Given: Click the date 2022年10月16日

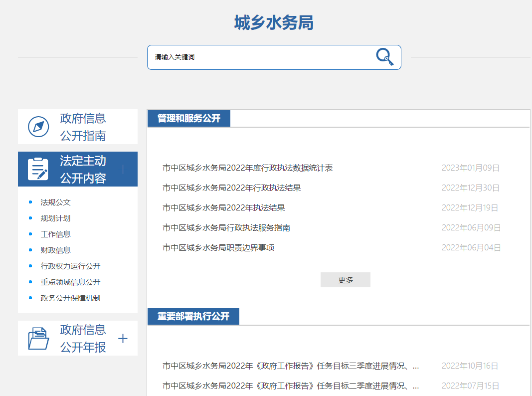Looking at the screenshot, I should pyautogui.click(x=470, y=366).
